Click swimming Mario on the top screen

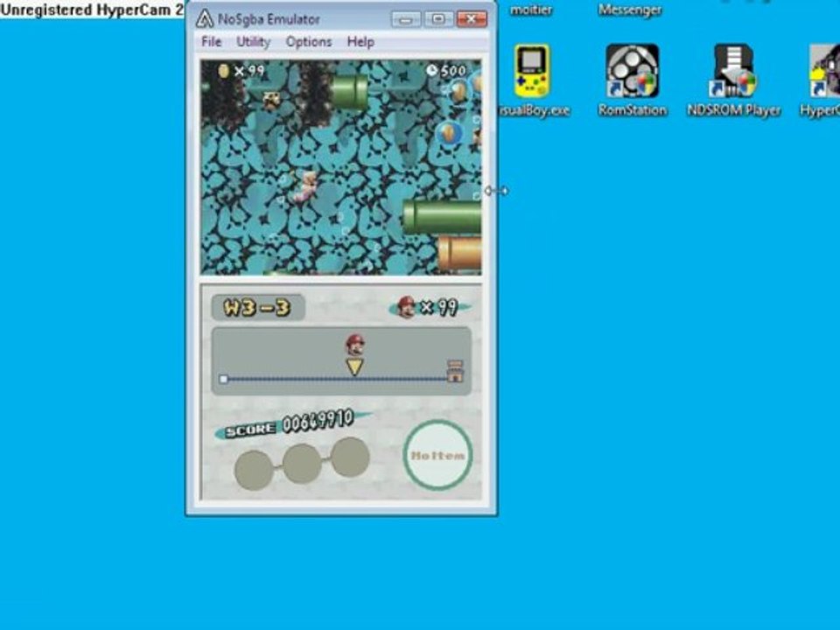304,186
